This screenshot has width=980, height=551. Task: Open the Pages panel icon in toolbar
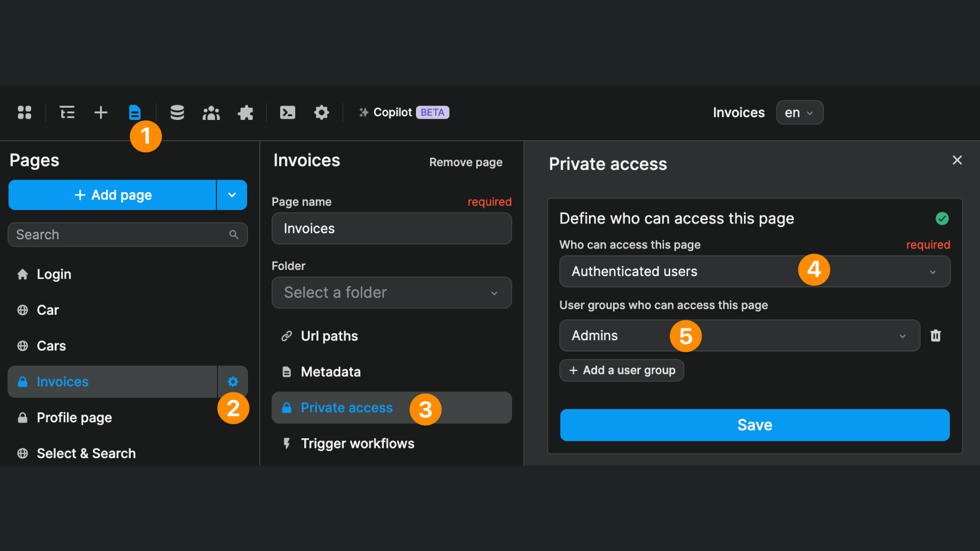click(x=135, y=112)
